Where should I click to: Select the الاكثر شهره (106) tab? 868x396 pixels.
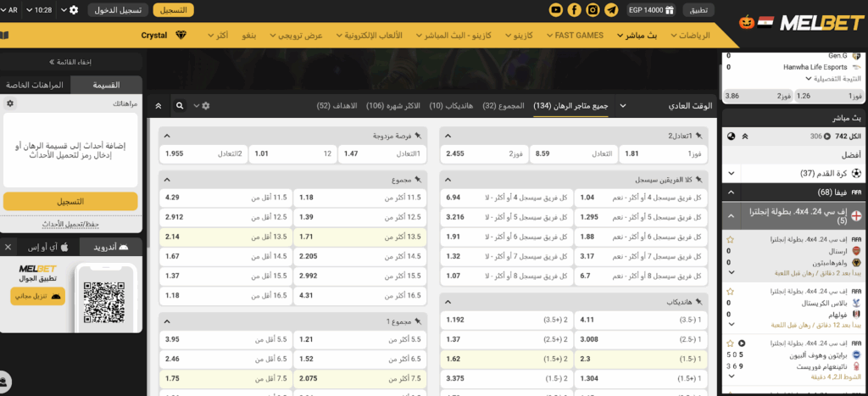(393, 105)
